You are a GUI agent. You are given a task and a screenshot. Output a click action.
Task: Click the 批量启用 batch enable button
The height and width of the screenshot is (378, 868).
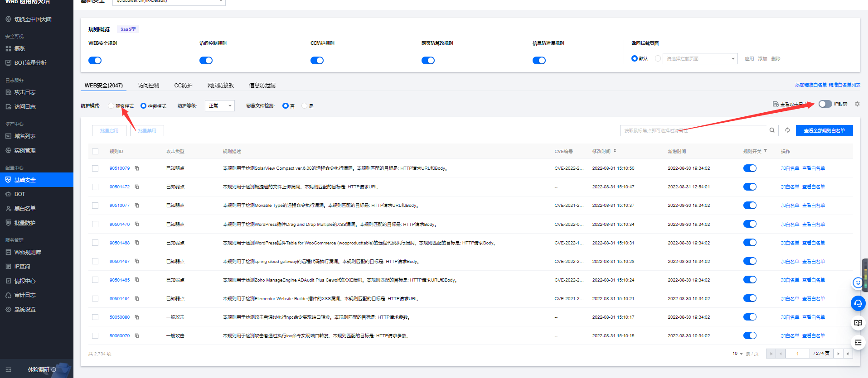click(x=109, y=131)
